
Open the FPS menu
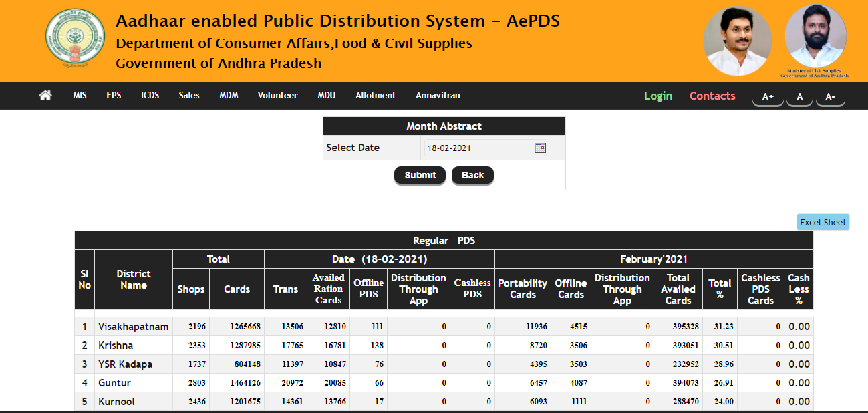[114, 96]
